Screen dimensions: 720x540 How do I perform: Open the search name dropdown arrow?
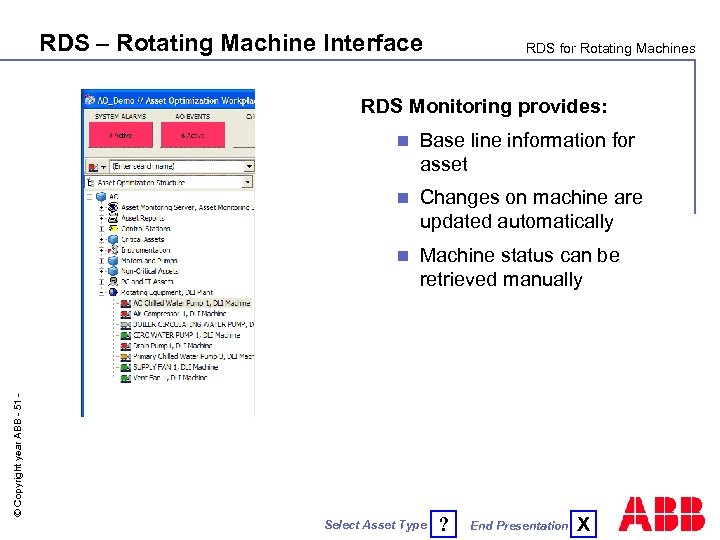pyautogui.click(x=249, y=166)
